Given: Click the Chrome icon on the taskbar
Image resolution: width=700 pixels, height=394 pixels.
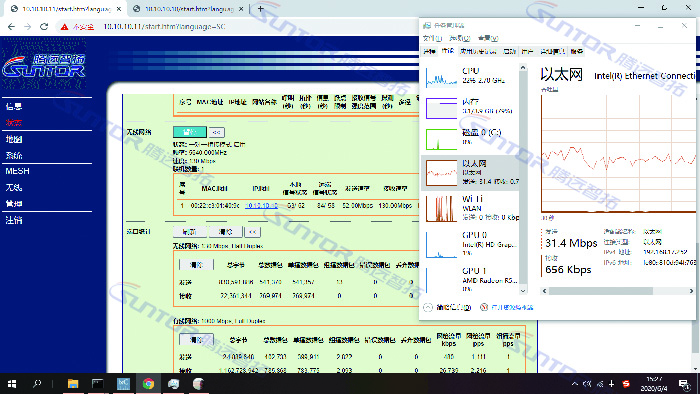Looking at the screenshot, I should [148, 384].
